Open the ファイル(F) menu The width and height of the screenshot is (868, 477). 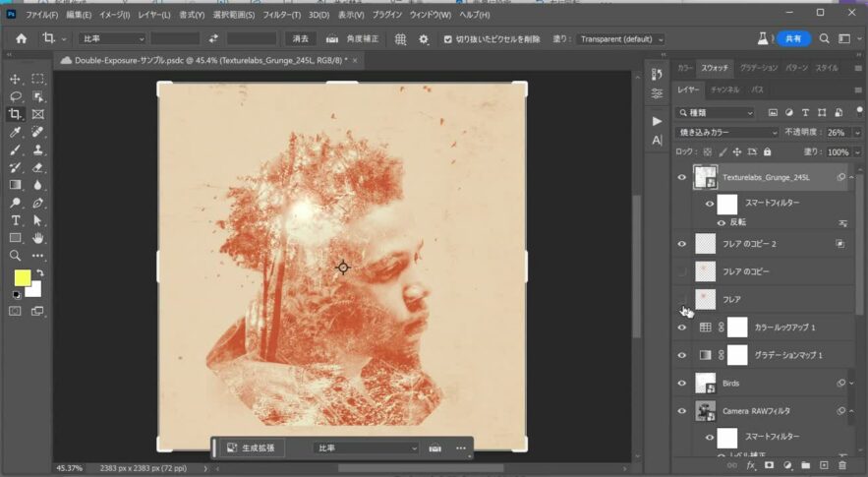coord(41,15)
